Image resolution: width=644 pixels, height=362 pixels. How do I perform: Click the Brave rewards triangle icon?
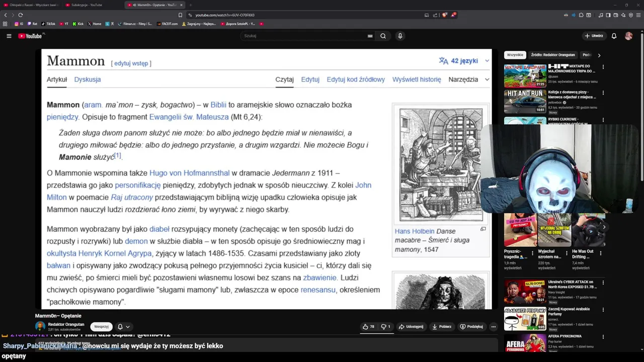point(453,15)
